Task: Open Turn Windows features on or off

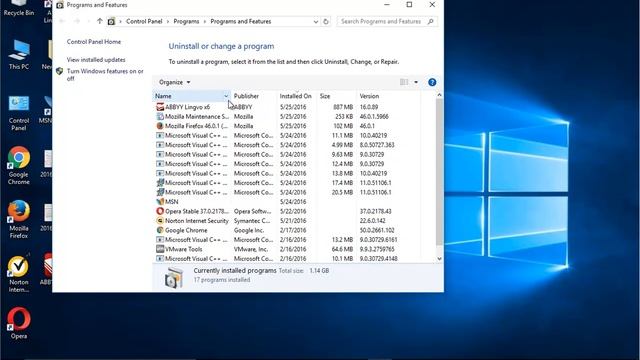Action: (x=105, y=75)
